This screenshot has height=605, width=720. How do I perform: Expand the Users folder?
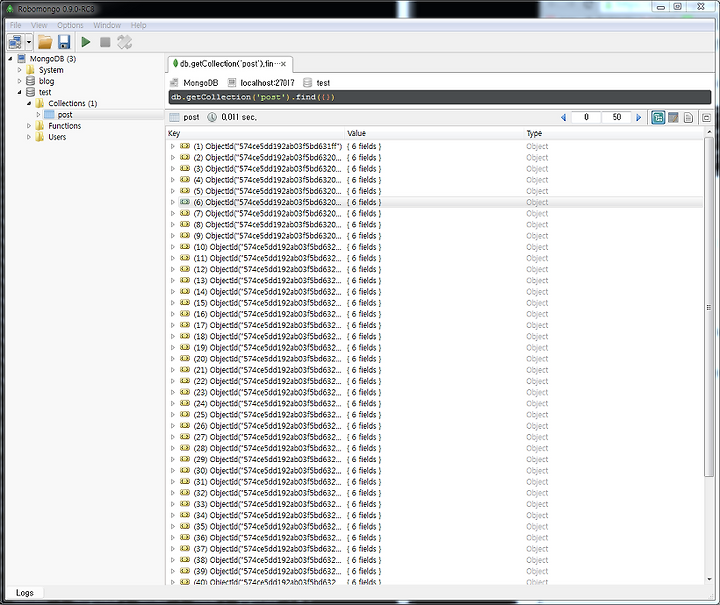click(28, 137)
